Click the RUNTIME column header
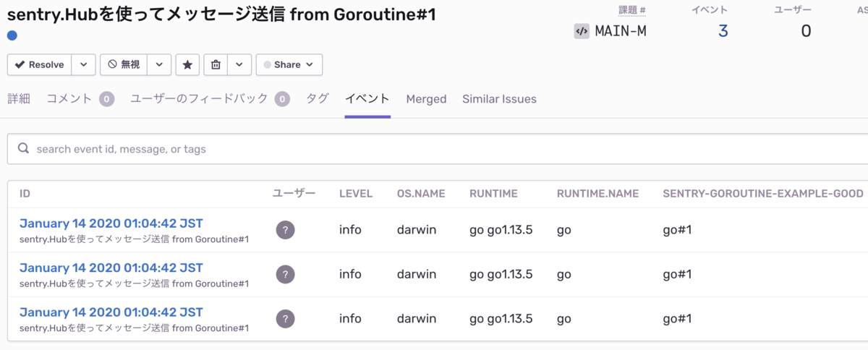The height and width of the screenshot is (350, 868). (493, 194)
